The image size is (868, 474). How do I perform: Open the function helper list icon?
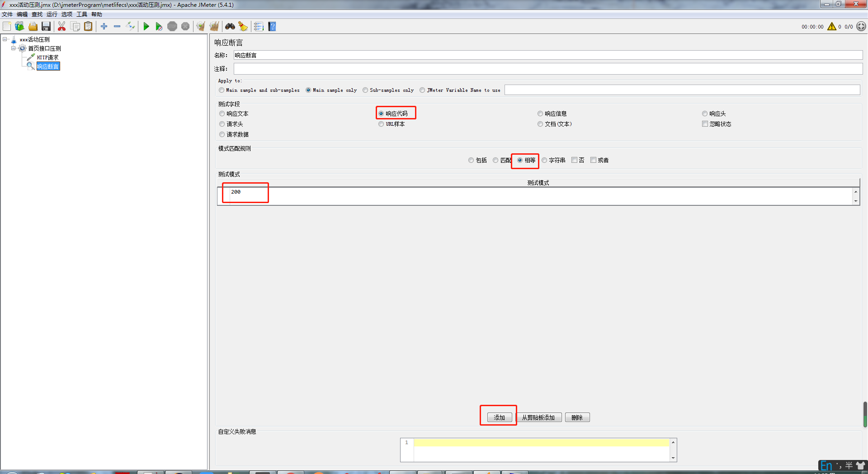[259, 26]
